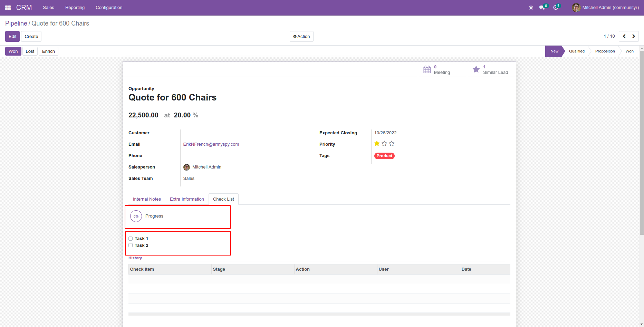Select the Proposition stage

(x=605, y=51)
